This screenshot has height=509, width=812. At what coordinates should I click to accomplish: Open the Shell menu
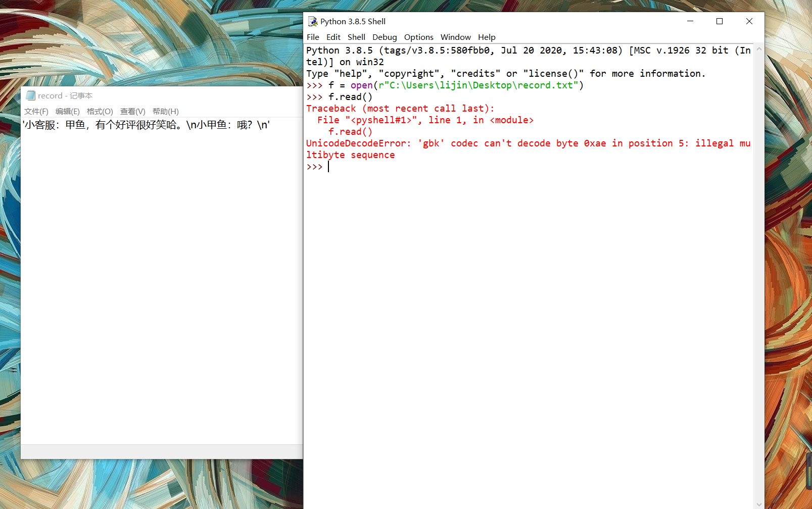[356, 37]
